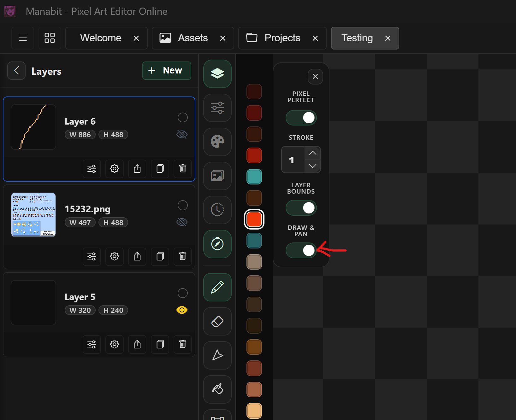Select the Eraser tool

pos(217,321)
